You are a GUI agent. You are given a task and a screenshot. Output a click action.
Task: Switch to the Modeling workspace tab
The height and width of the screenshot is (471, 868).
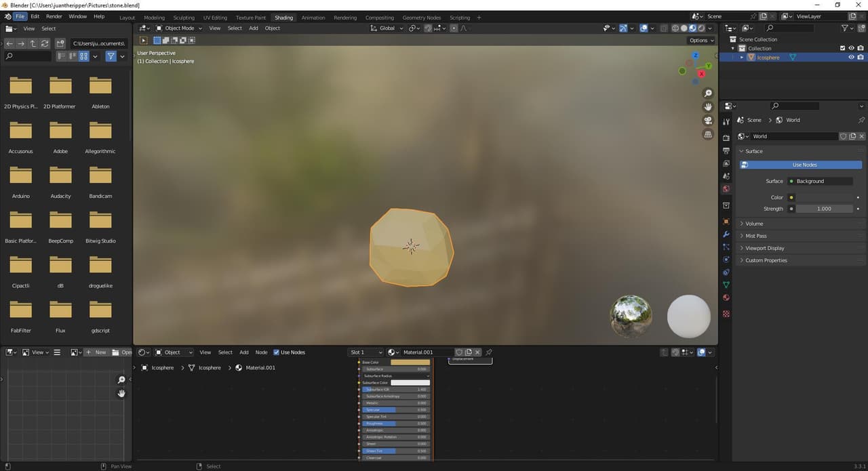tap(154, 18)
